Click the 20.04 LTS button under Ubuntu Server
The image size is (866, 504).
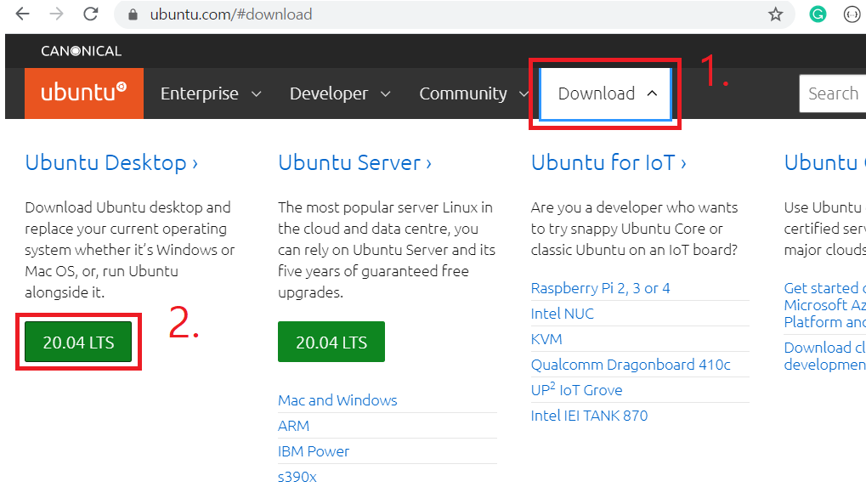point(331,342)
